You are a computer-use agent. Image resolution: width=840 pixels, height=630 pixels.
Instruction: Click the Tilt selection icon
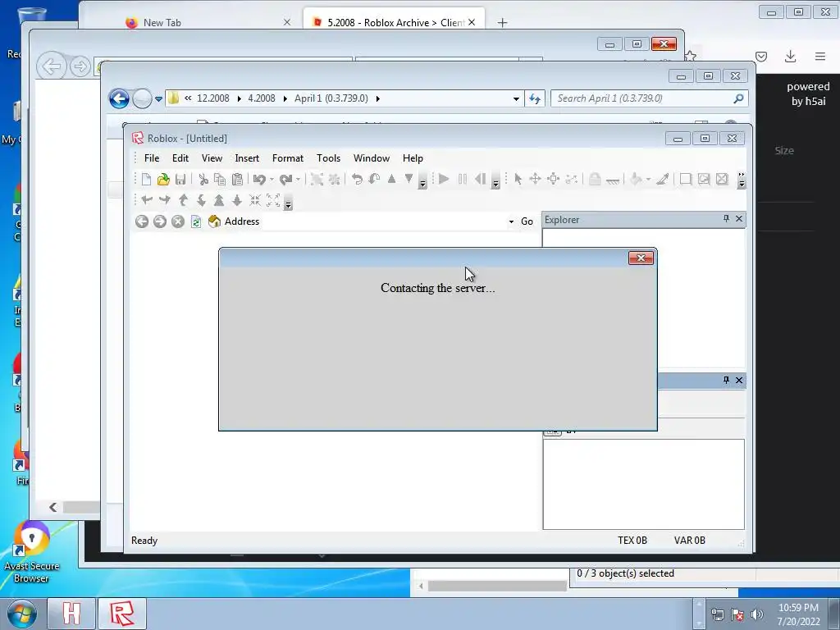[x=374, y=179]
